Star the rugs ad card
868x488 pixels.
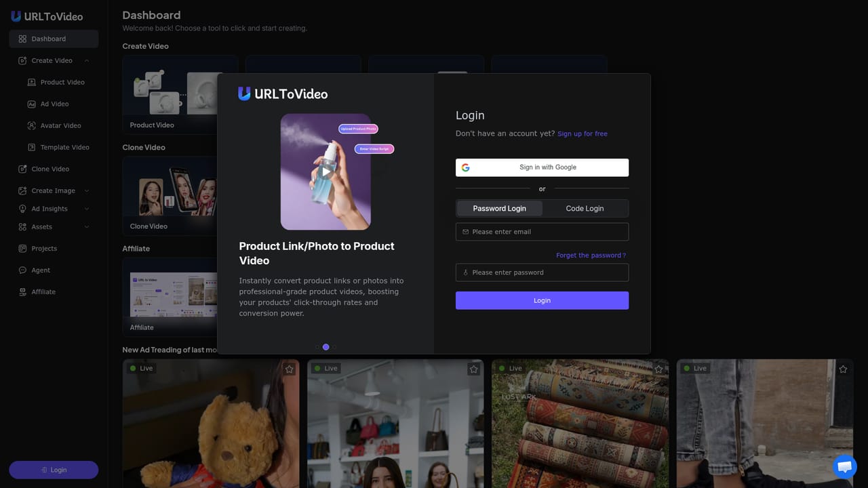tap(658, 369)
